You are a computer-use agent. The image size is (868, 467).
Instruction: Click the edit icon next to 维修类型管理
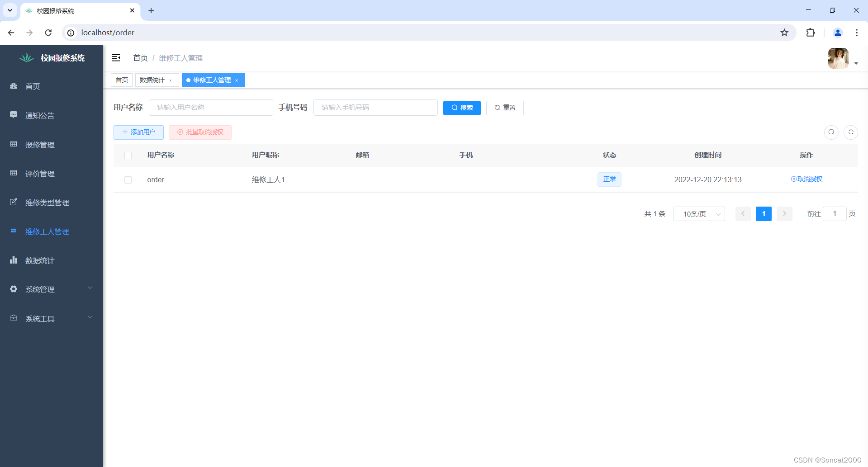[14, 202]
